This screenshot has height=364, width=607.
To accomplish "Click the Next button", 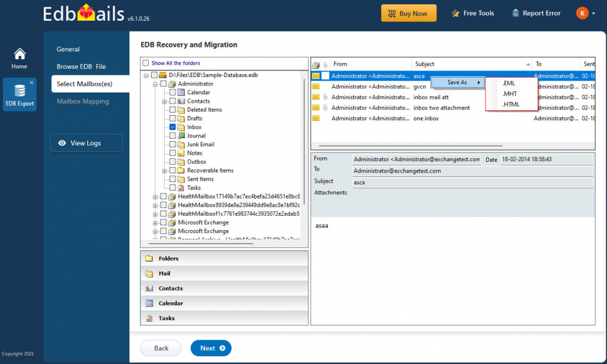I will [x=211, y=348].
